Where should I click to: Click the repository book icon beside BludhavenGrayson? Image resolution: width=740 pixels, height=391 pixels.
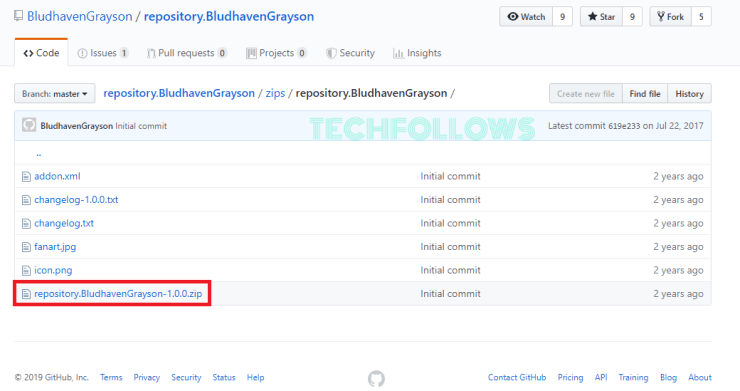point(18,16)
